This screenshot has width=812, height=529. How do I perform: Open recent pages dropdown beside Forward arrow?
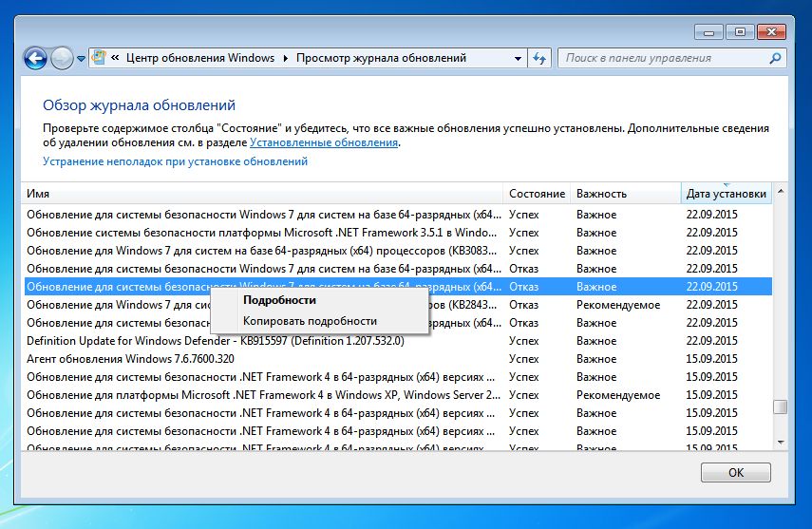(81, 59)
